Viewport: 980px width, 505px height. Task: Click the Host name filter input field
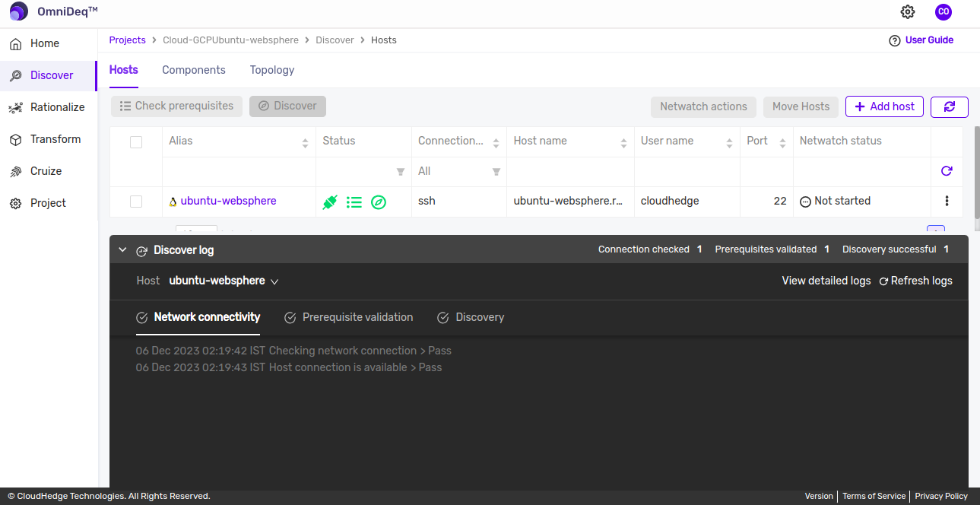pyautogui.click(x=570, y=172)
